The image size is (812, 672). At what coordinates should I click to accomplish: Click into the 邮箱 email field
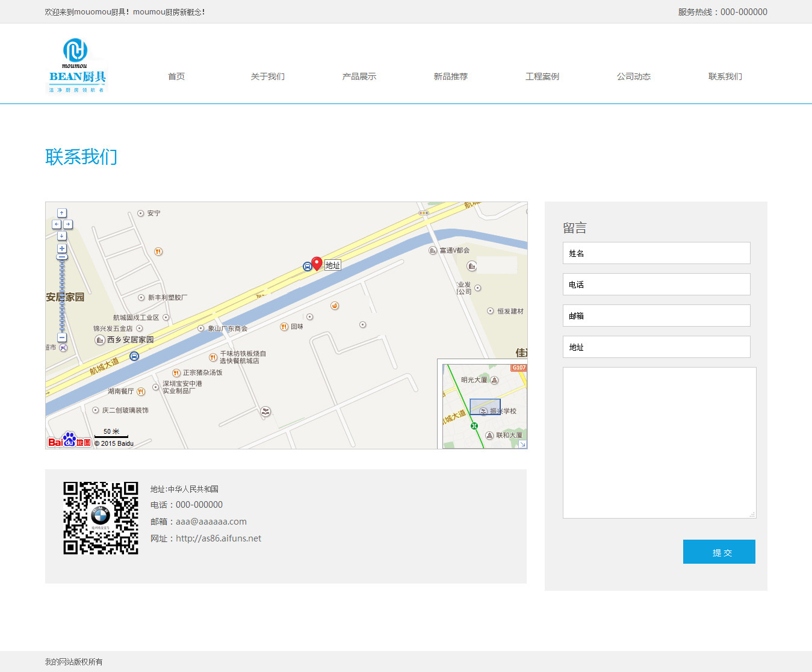tap(656, 316)
